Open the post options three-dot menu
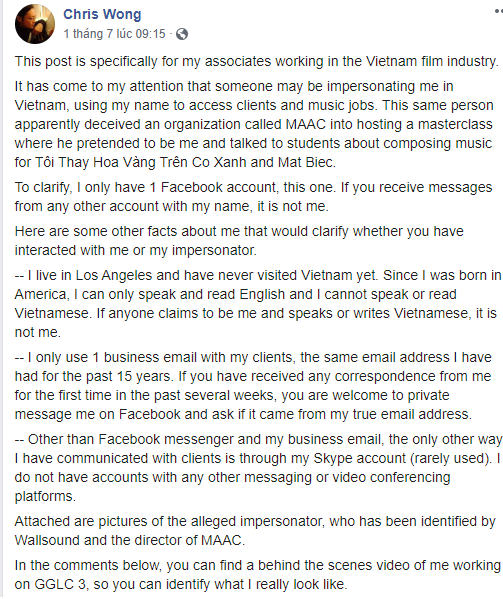The height and width of the screenshot is (599, 503). [498, 11]
